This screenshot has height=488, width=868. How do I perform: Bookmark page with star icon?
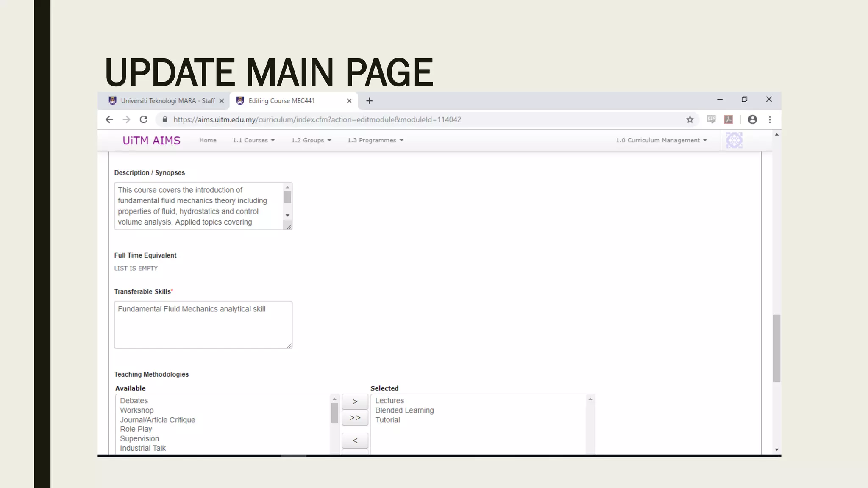(x=690, y=119)
